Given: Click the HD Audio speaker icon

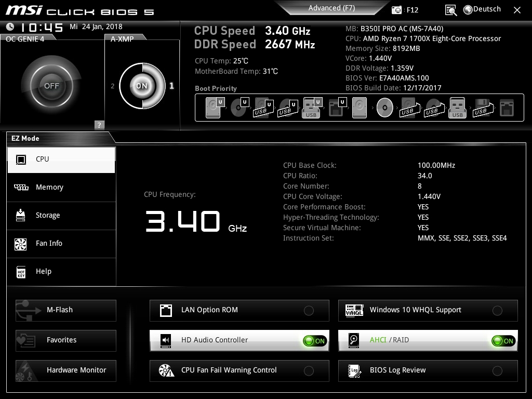Looking at the screenshot, I should tap(166, 340).
